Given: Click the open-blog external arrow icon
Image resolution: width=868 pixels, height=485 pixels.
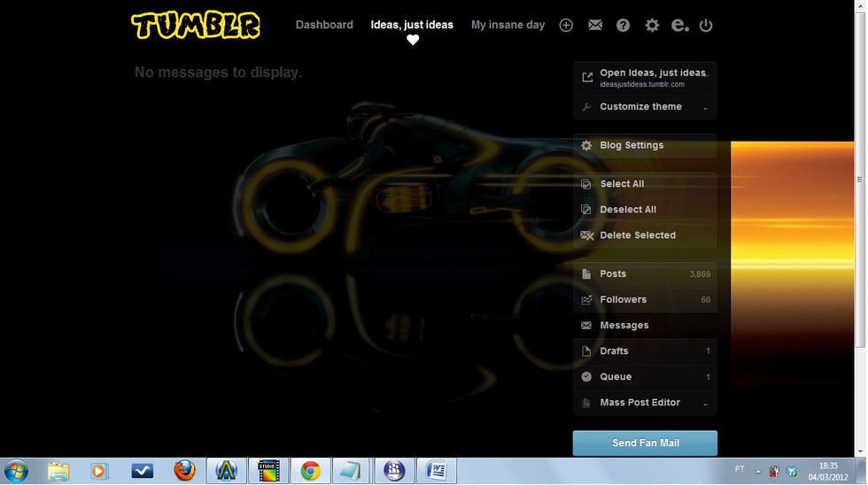Looking at the screenshot, I should click(x=586, y=77).
